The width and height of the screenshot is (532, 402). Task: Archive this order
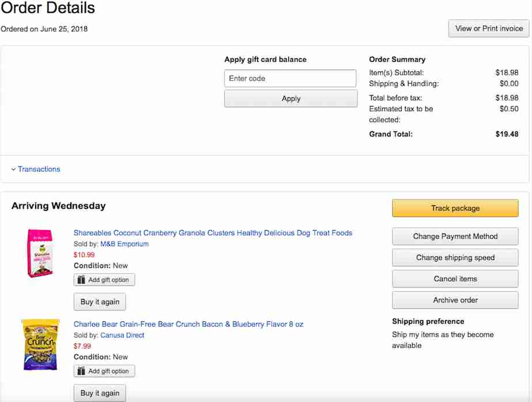pos(455,300)
